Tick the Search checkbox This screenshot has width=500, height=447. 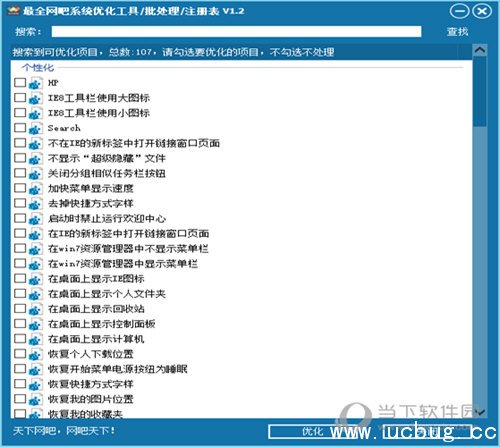point(20,127)
